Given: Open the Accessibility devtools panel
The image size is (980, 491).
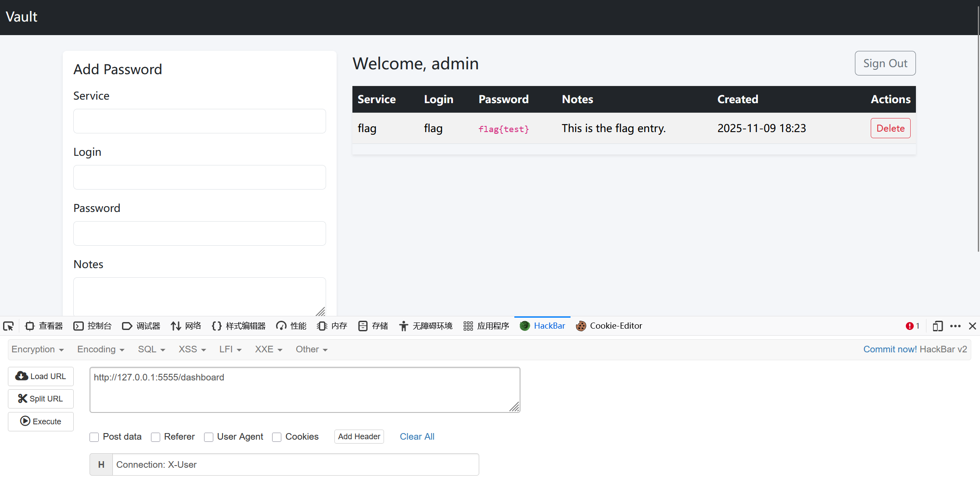Looking at the screenshot, I should pos(426,326).
